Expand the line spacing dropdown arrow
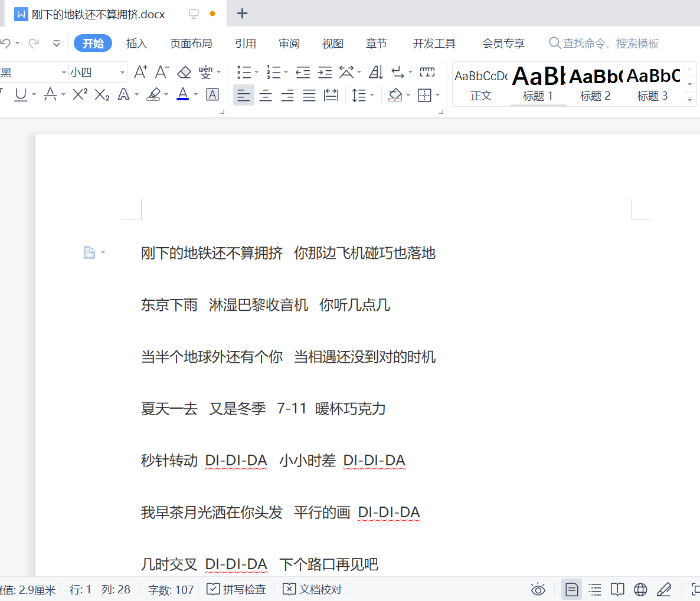 (x=372, y=95)
